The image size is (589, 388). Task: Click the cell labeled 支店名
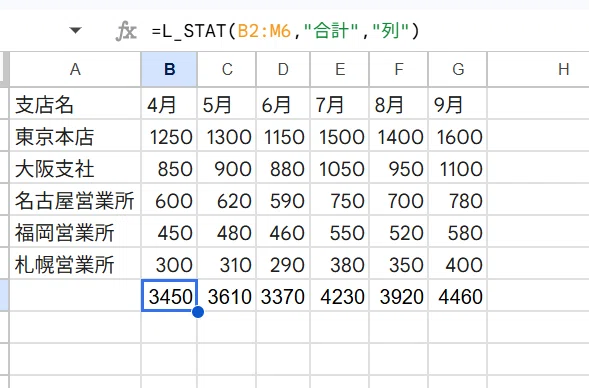coord(75,103)
